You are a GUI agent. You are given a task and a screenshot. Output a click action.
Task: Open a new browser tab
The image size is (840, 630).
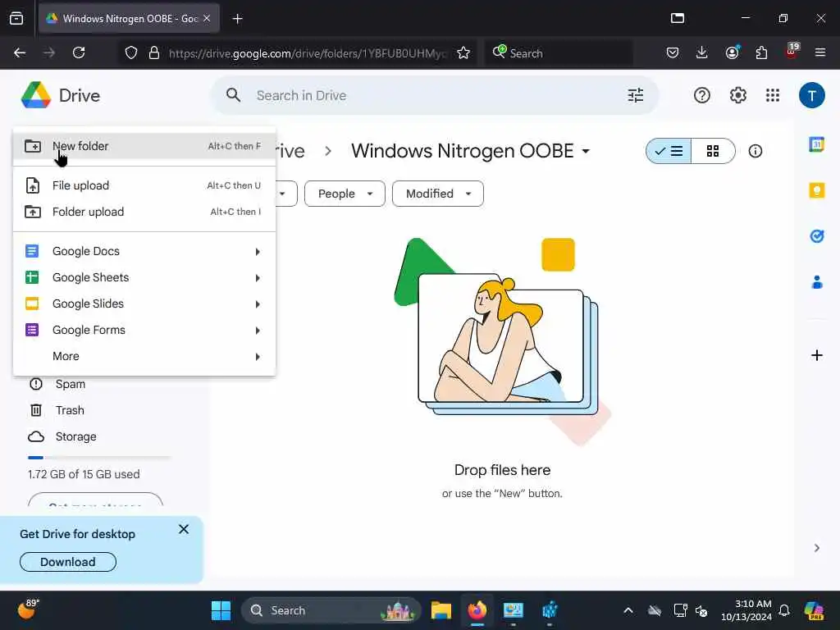point(237,18)
